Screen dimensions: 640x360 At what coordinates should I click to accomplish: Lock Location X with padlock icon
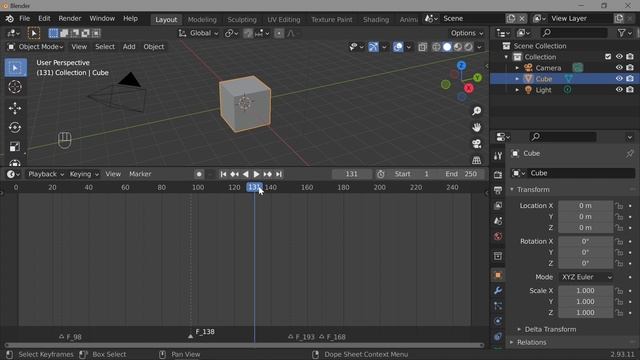point(619,206)
